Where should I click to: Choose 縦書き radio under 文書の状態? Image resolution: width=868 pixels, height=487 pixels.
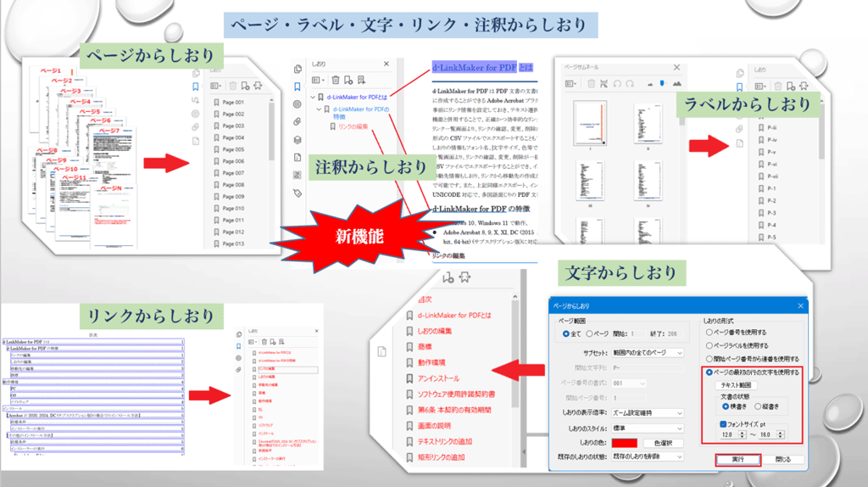[758, 406]
